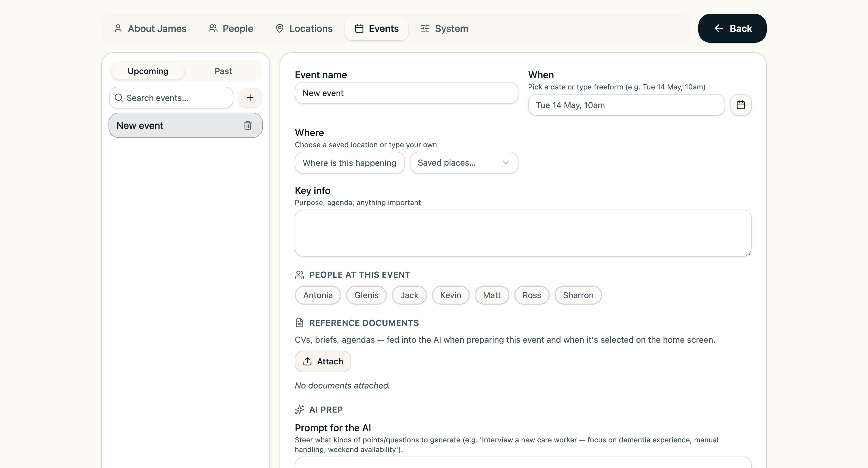Click the Key info text area
868x468 pixels.
[523, 233]
